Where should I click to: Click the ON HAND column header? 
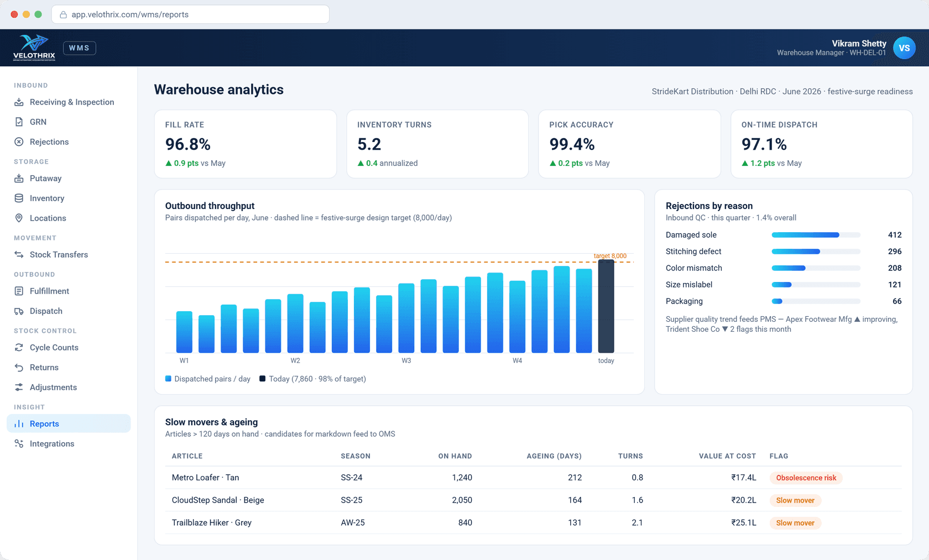click(x=455, y=456)
